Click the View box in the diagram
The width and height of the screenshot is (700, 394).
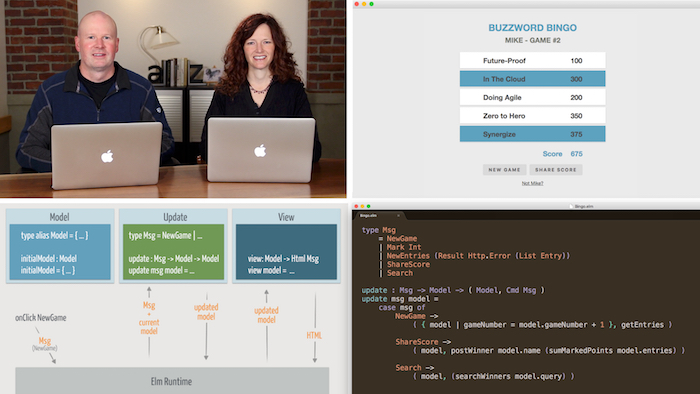pos(286,246)
